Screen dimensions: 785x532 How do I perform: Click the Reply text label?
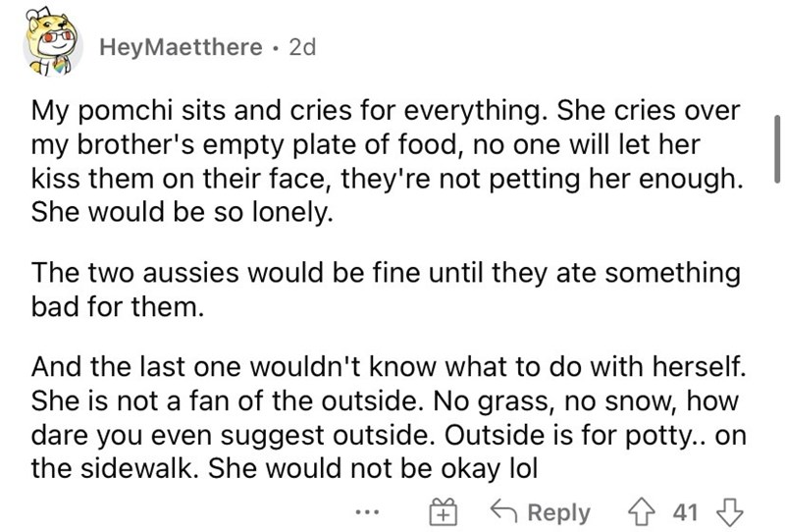tap(559, 512)
